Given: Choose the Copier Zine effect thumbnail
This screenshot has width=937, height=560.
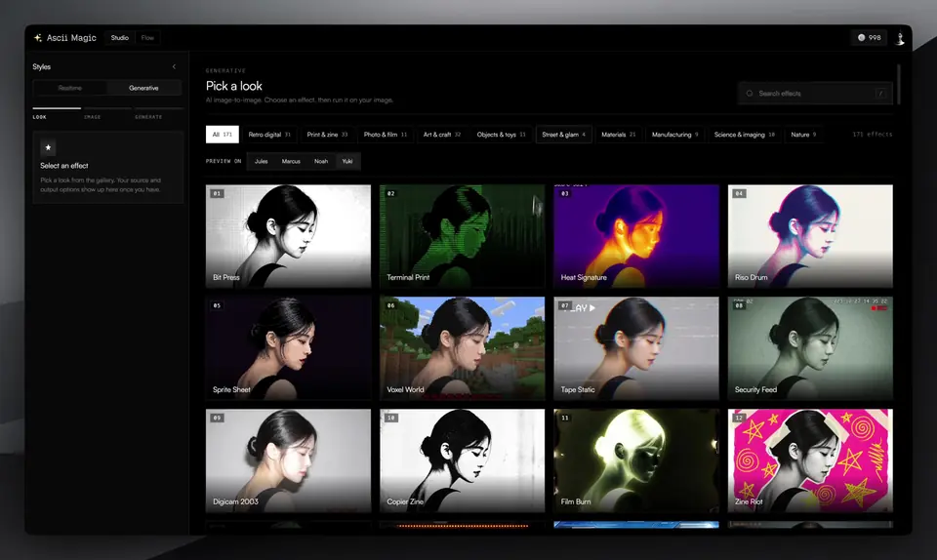Looking at the screenshot, I should [x=462, y=460].
